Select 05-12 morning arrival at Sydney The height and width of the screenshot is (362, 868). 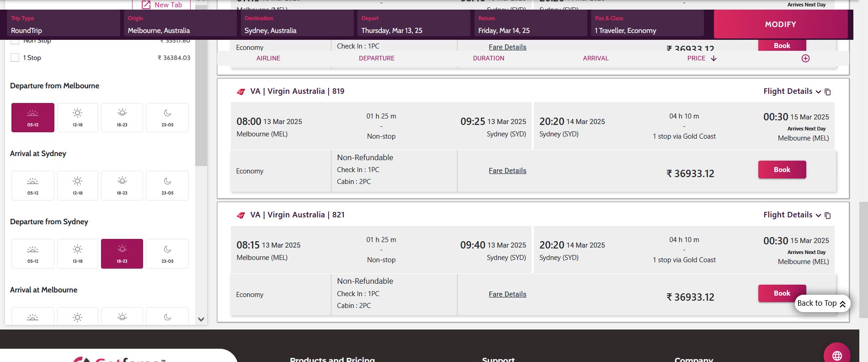[33, 186]
